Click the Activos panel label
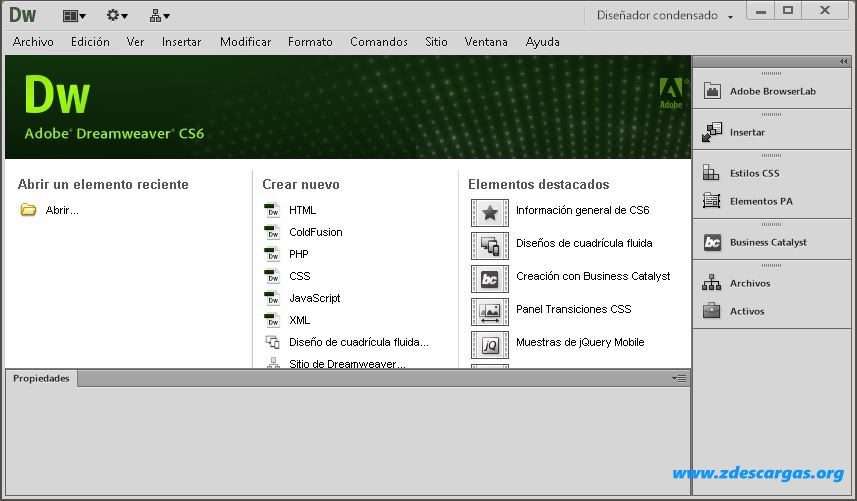Screen dimensions: 857x501 (x=747, y=311)
